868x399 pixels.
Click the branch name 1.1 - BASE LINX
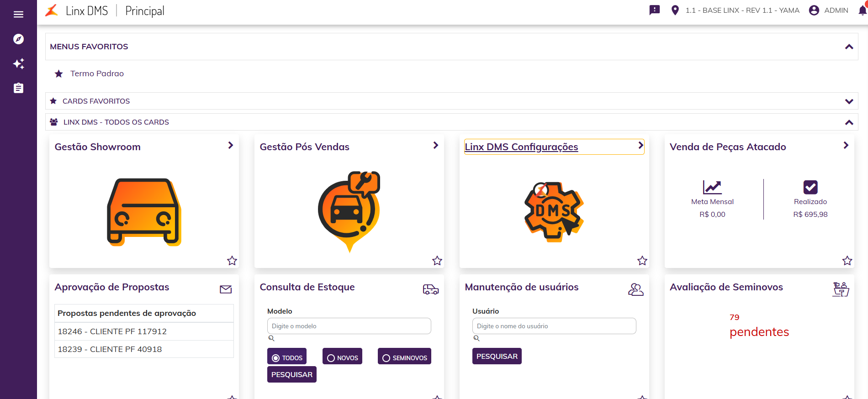tap(742, 10)
